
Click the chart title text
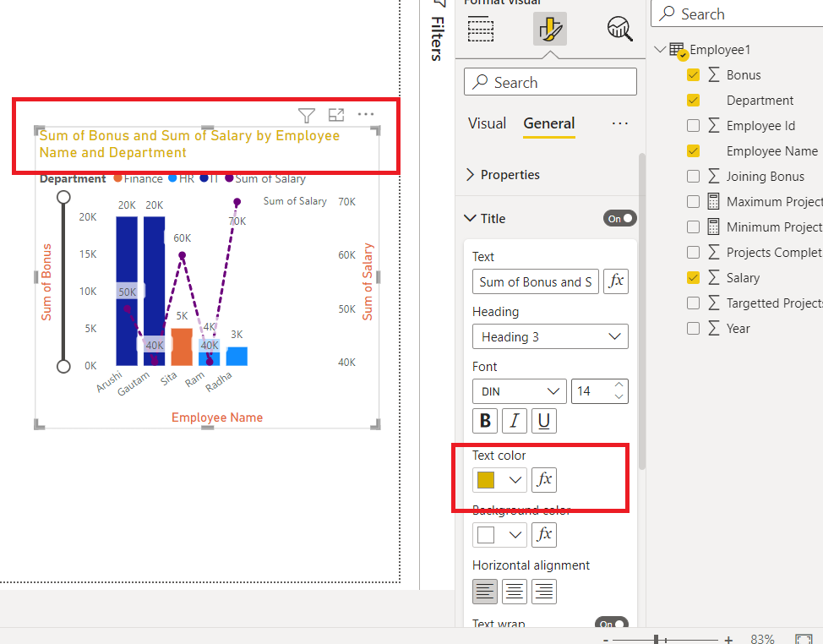point(189,144)
